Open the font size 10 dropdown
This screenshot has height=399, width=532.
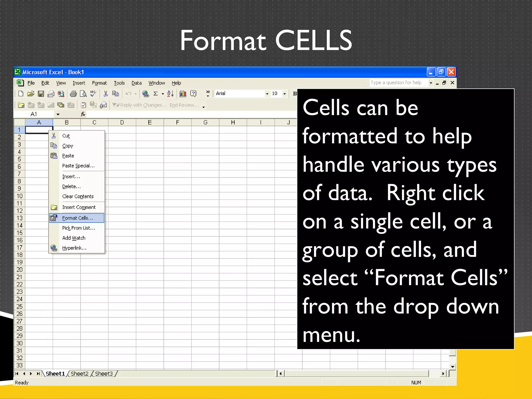[x=284, y=94]
